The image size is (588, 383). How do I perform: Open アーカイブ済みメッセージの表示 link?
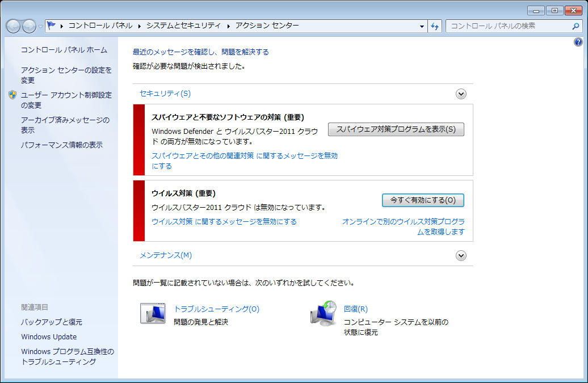click(65, 125)
